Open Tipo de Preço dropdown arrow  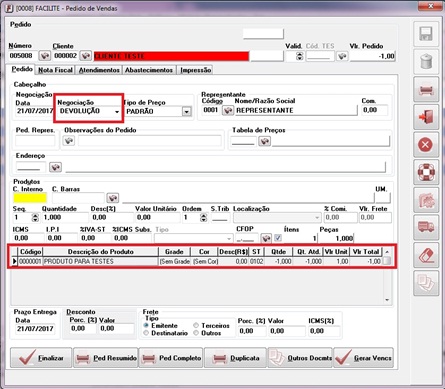pyautogui.click(x=187, y=112)
